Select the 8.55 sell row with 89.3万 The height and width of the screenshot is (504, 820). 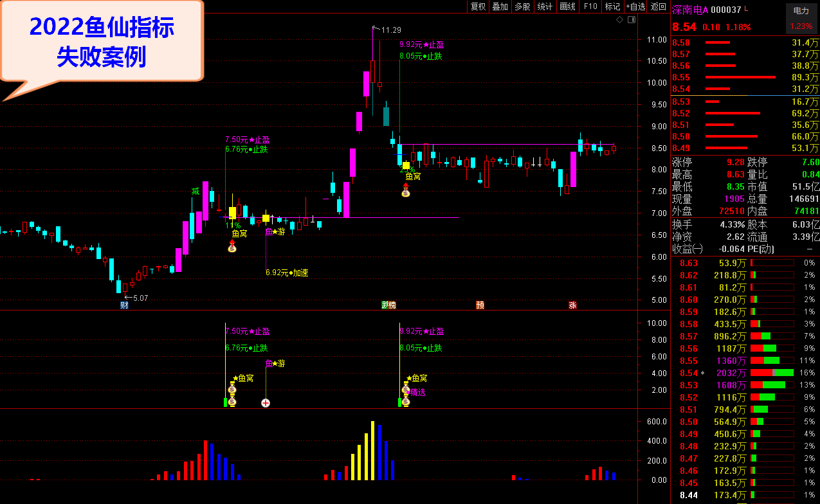745,77
